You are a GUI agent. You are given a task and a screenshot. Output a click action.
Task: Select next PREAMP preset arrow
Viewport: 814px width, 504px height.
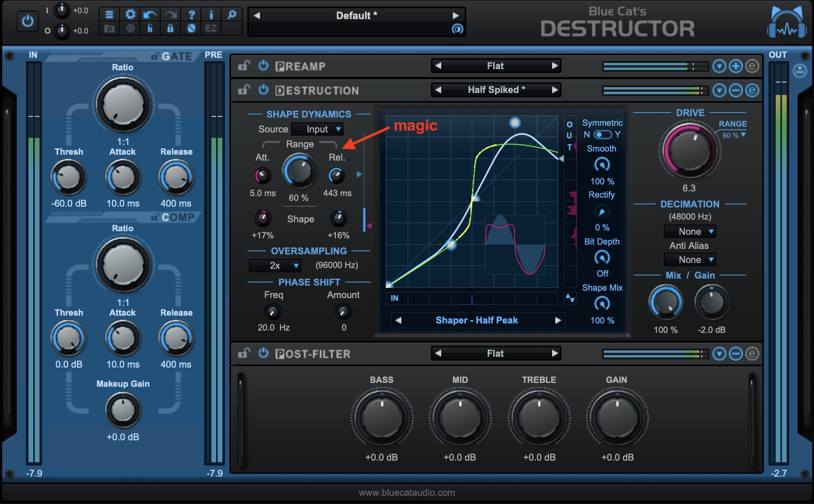555,66
